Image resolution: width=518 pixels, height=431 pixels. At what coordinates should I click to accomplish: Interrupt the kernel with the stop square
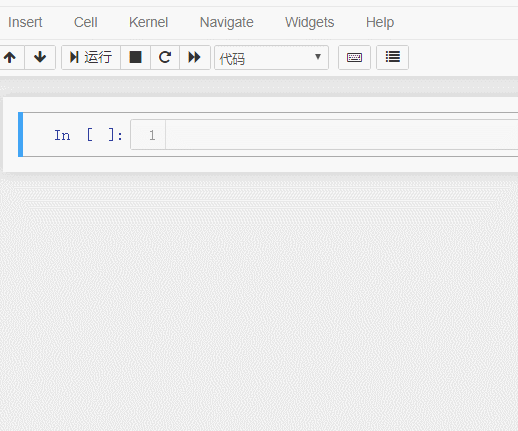pos(135,57)
